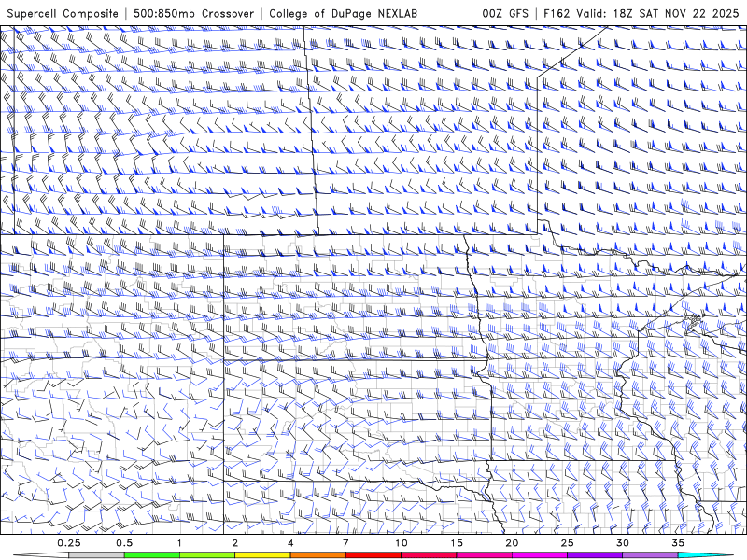Image resolution: width=747 pixels, height=560 pixels.
Task: Click the cyan above-35 arrow segment
Action: pos(705,555)
